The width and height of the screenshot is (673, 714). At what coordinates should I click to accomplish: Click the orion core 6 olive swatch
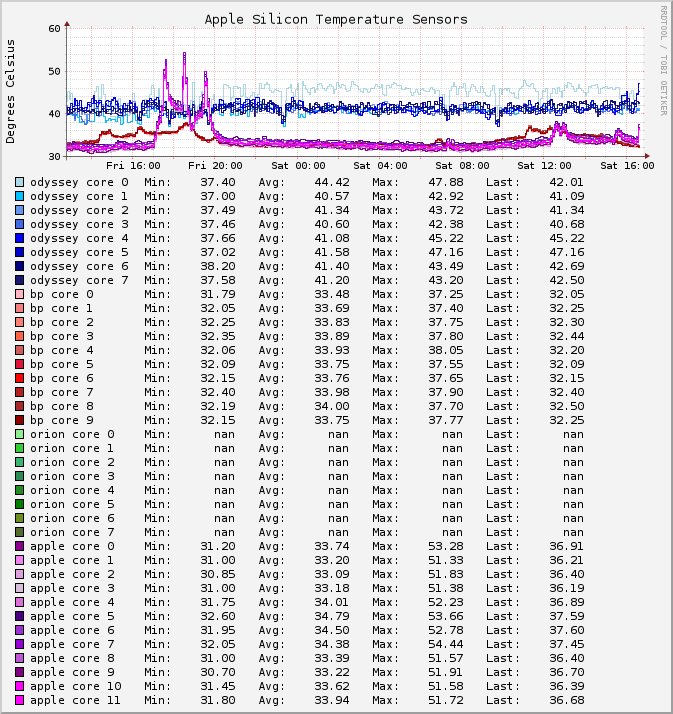pos(20,518)
